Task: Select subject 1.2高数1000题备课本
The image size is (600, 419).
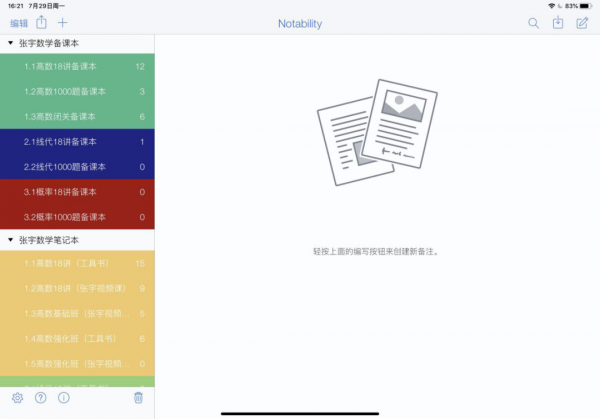Action: point(77,91)
